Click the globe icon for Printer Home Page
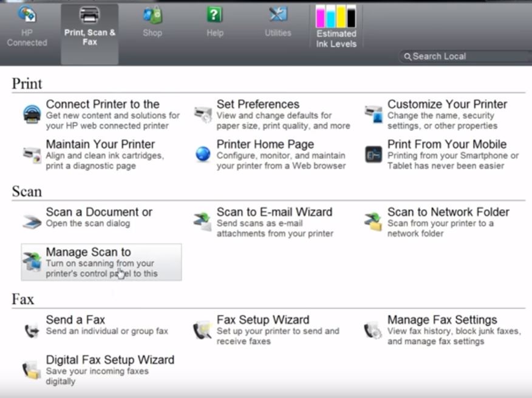This screenshot has height=398, width=532. (202, 153)
